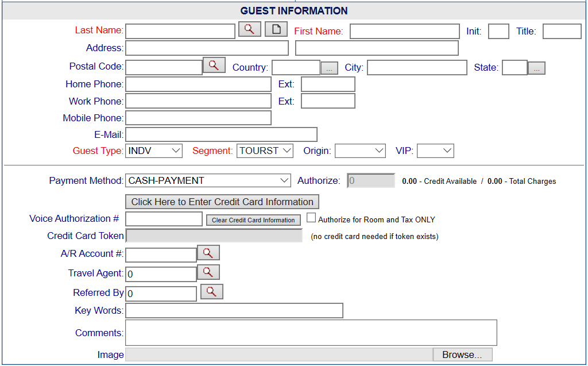This screenshot has width=588, height=366.
Task: Open the Postal Code lookup
Action: [x=214, y=65]
